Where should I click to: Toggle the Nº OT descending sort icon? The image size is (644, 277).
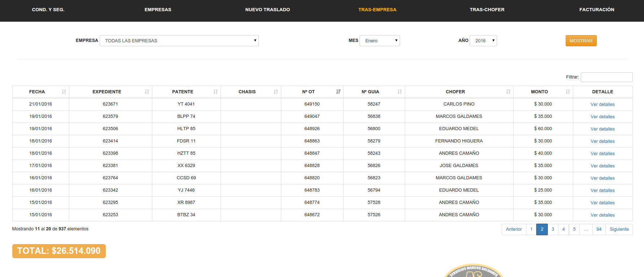point(338,92)
